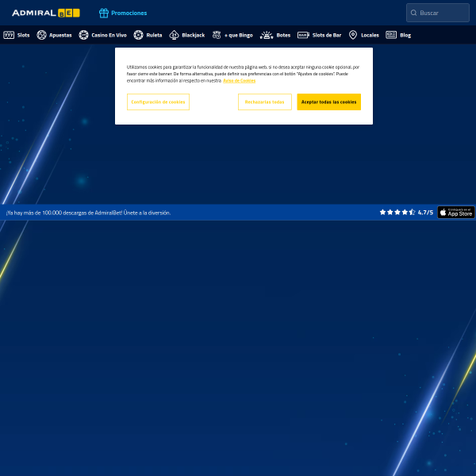This screenshot has height=476, width=476.
Task: Open Configuración de cookies button
Action: 158,102
